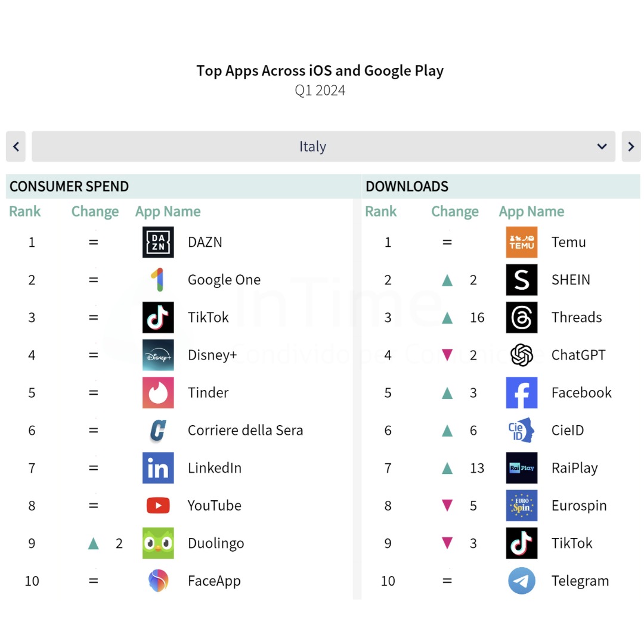Click the Google One app icon
644x644 pixels.
tap(158, 280)
